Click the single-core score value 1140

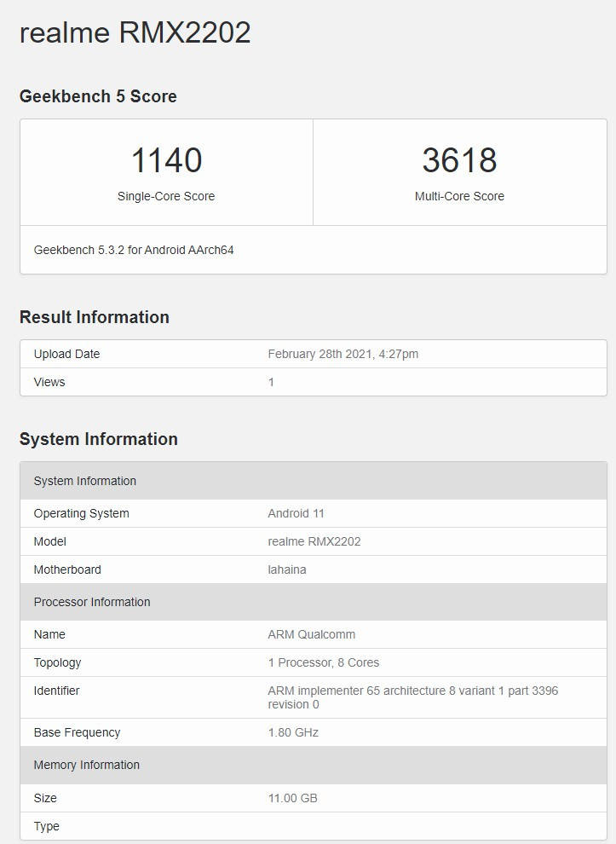point(166,160)
